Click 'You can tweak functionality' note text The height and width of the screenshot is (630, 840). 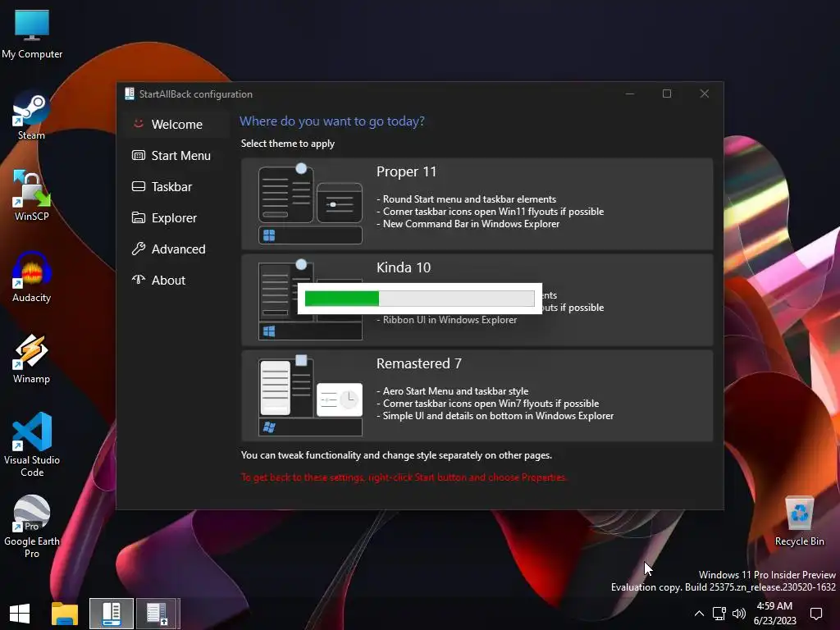(x=396, y=455)
